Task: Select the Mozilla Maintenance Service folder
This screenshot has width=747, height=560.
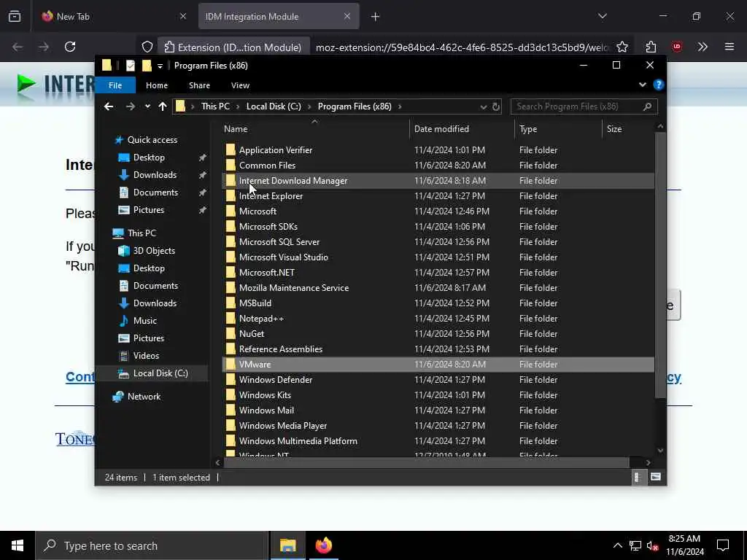Action: click(438, 288)
